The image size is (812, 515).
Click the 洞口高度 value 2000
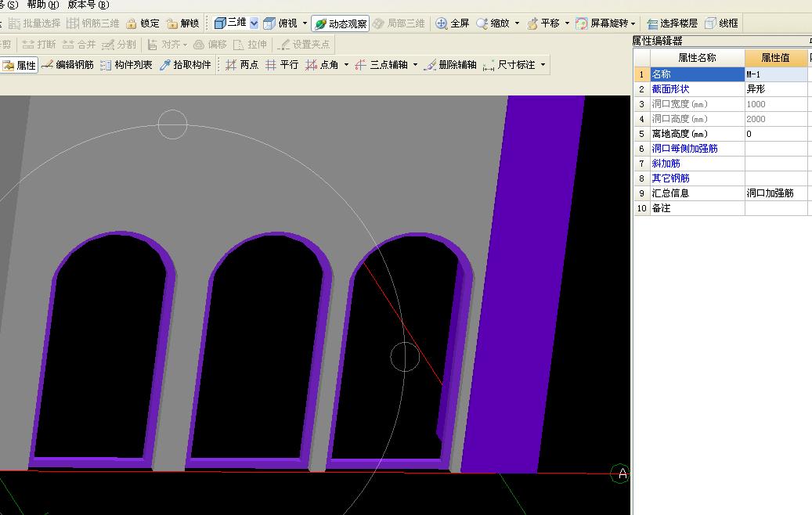(776, 119)
